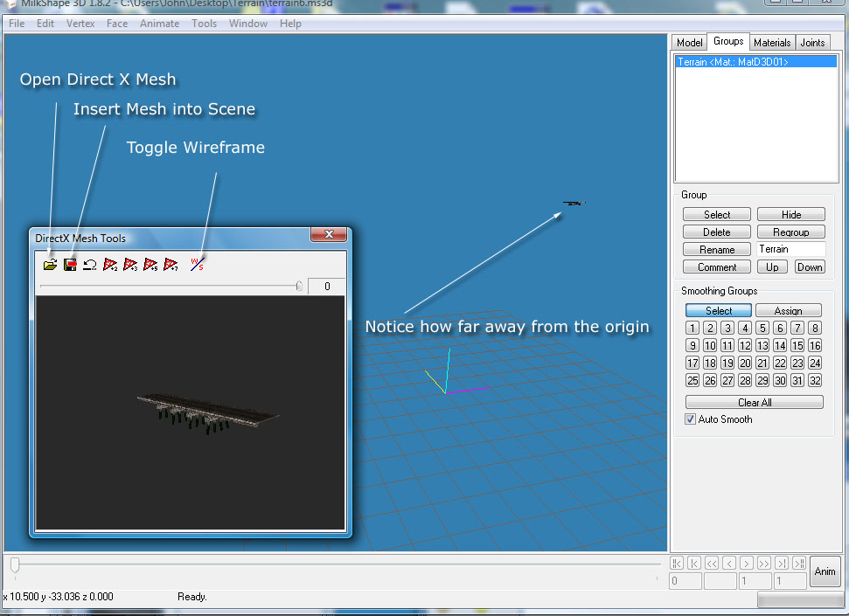Click the Rename group button
849x616 pixels.
pyautogui.click(x=717, y=250)
